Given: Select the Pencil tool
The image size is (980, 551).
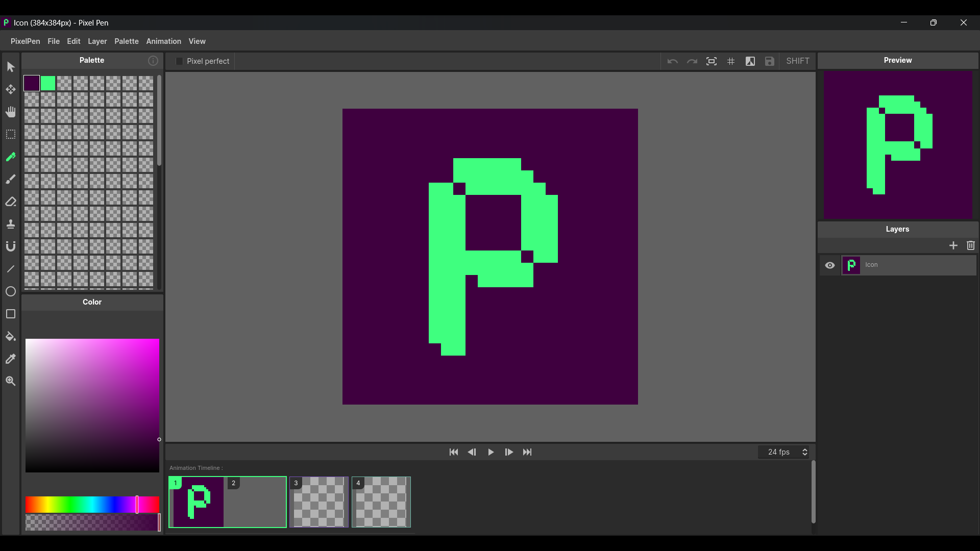Looking at the screenshot, I should pyautogui.click(x=11, y=157).
